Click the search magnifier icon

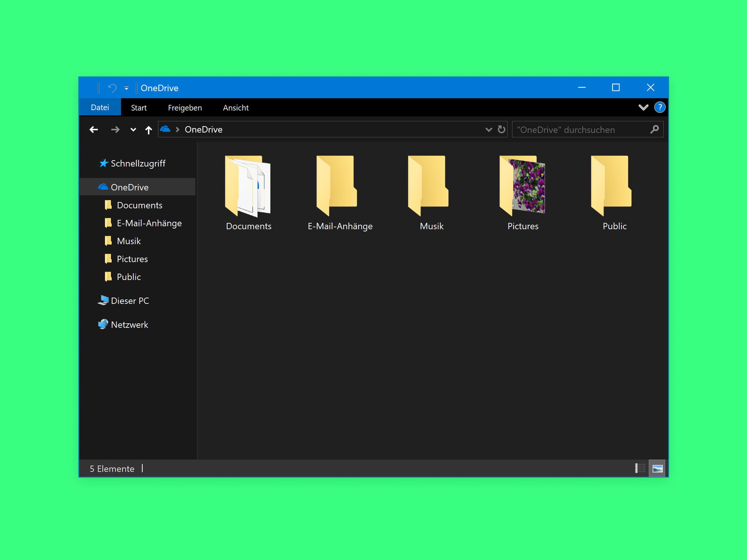point(655,129)
